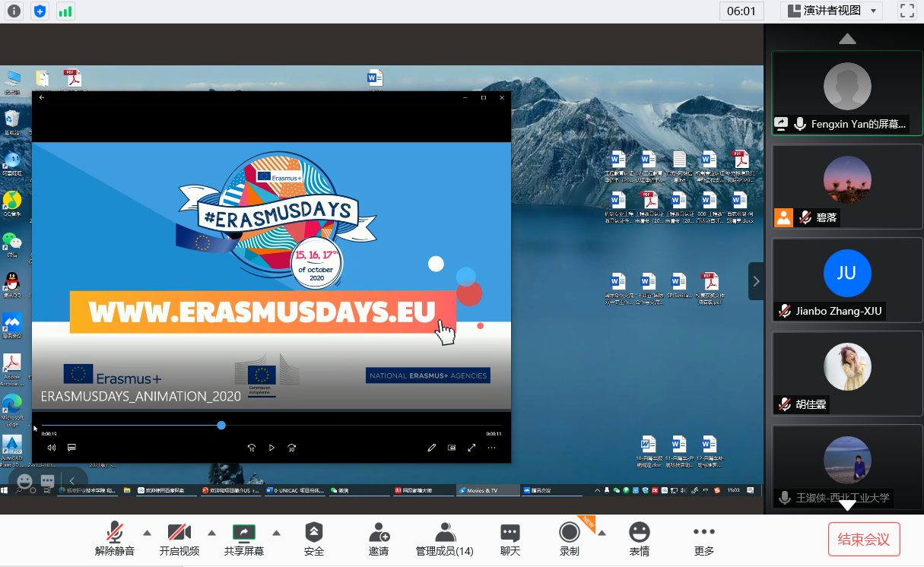Switch to 腾讯会议 taskbar item
The height and width of the screenshot is (567, 924).
click(552, 490)
